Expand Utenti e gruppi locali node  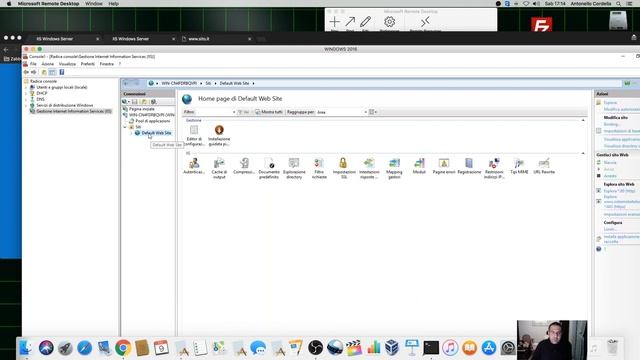(26, 87)
